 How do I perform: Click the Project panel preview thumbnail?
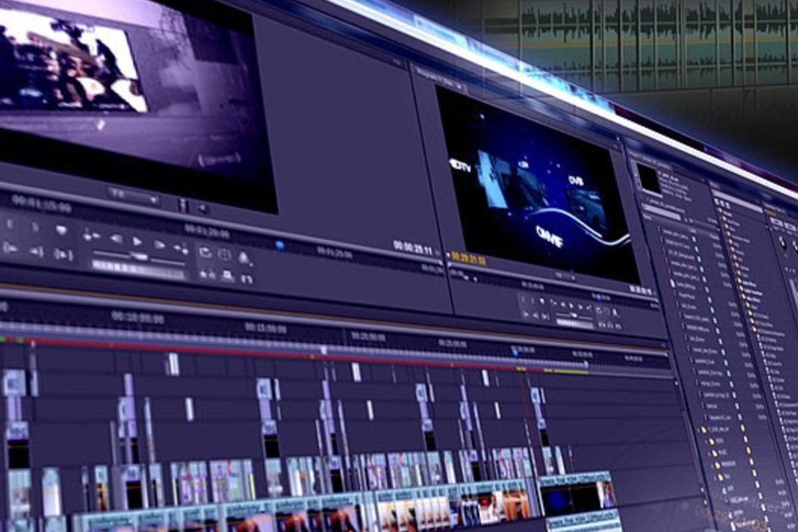[x=649, y=179]
